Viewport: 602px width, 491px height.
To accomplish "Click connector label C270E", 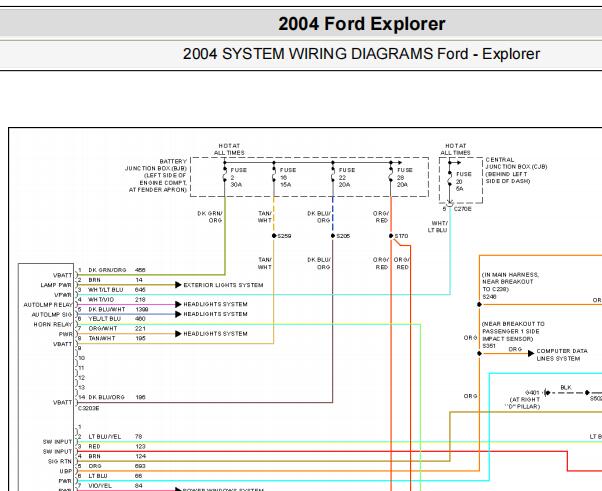I will 463,209.
